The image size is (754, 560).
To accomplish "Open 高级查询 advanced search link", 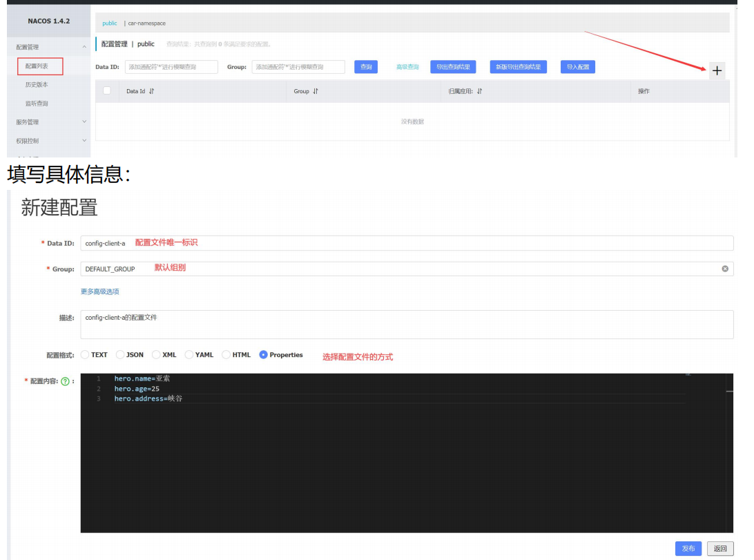I will click(407, 67).
